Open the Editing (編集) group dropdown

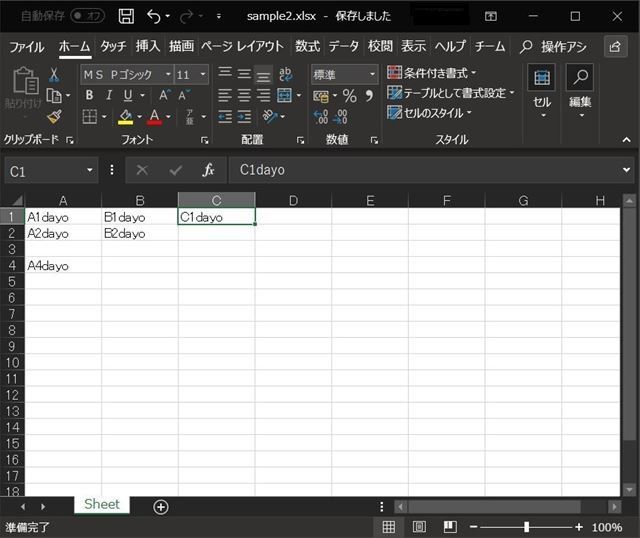[x=580, y=91]
